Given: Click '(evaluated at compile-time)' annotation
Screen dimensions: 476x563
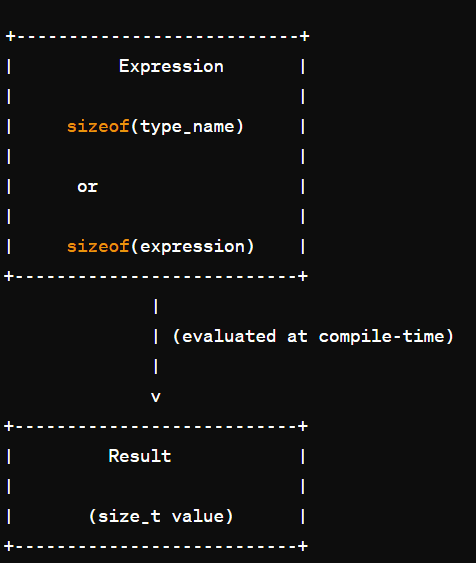Looking at the screenshot, I should tap(313, 336).
